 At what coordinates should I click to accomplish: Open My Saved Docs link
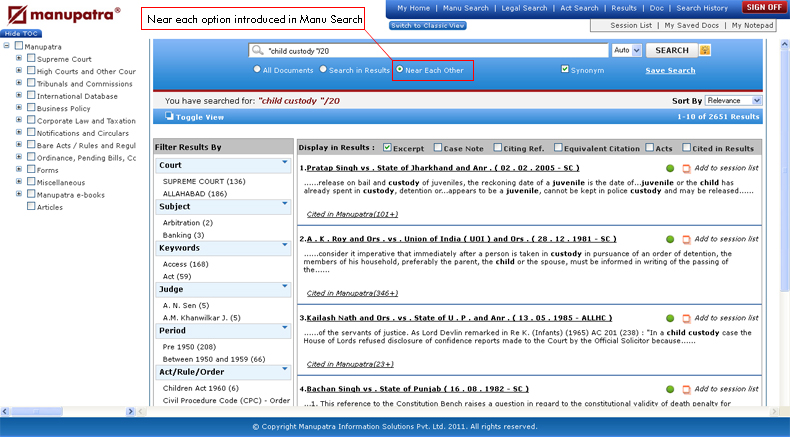point(691,25)
